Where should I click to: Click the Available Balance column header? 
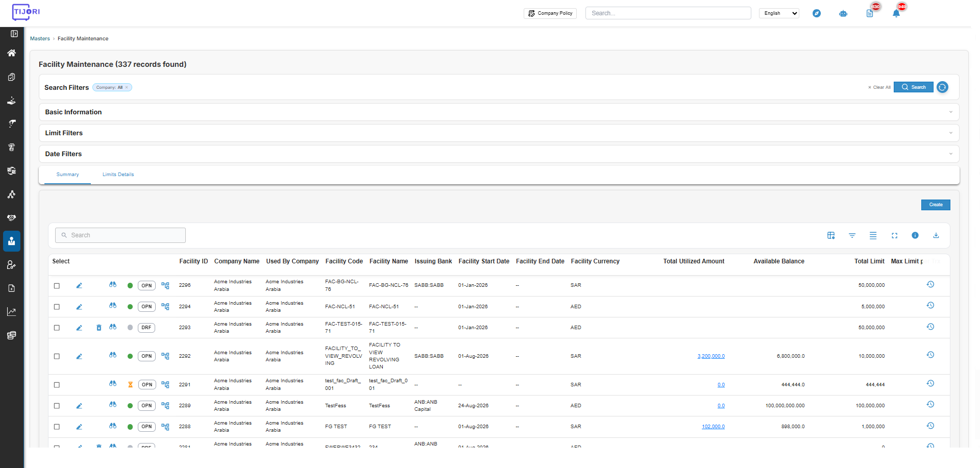pos(779,261)
